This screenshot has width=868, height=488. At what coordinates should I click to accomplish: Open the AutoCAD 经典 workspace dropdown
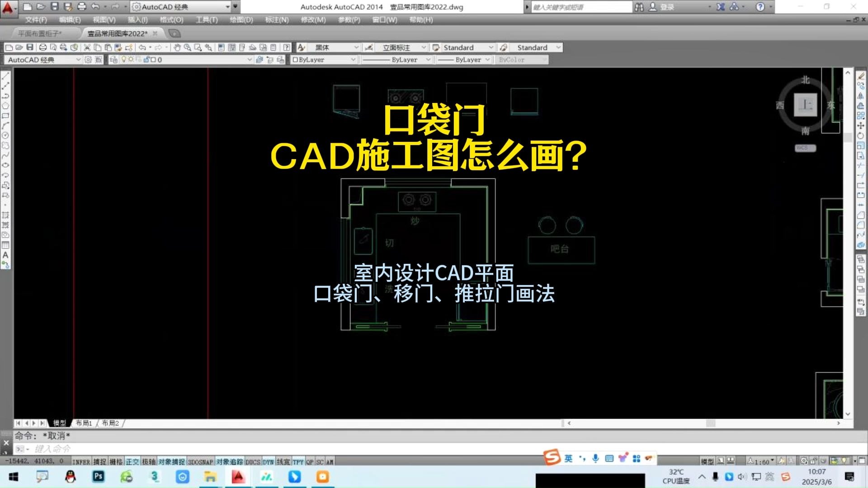(79, 59)
